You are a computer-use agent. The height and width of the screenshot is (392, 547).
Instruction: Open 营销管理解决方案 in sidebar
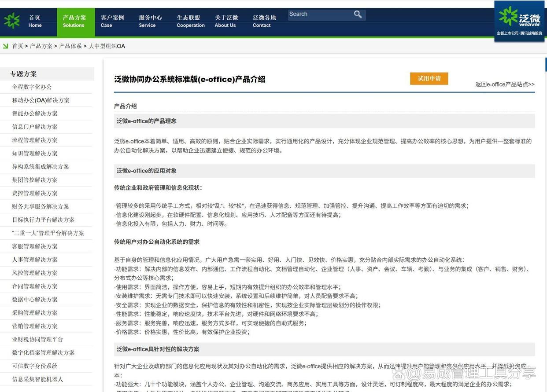tap(35, 326)
